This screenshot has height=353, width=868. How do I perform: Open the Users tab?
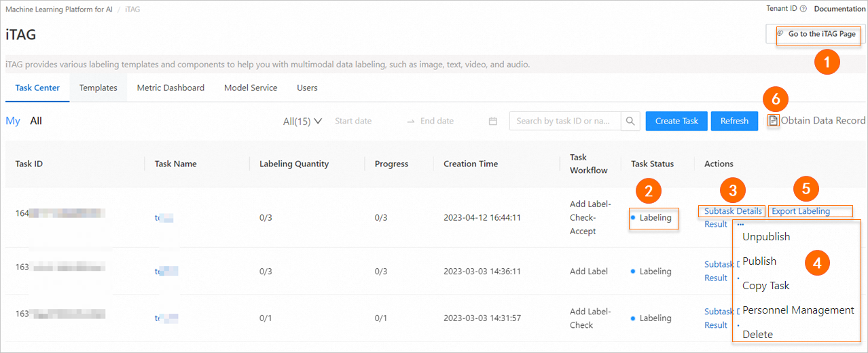click(x=307, y=88)
